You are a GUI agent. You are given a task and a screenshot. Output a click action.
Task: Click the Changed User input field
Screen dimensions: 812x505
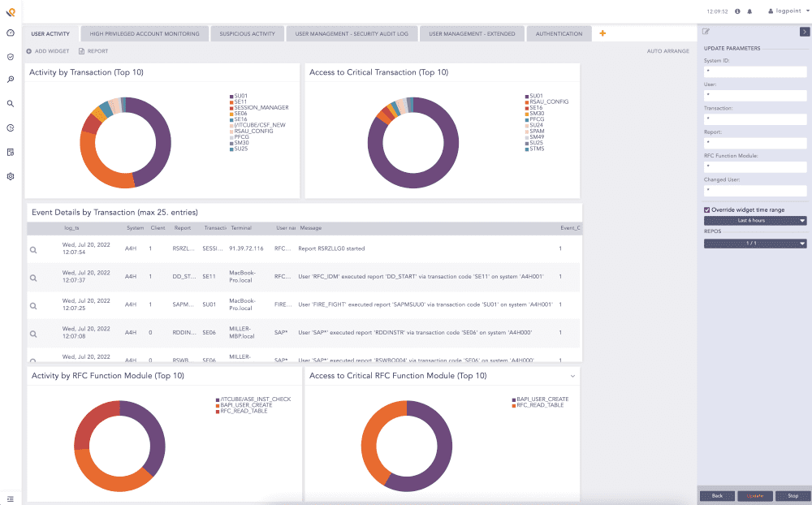[755, 191]
